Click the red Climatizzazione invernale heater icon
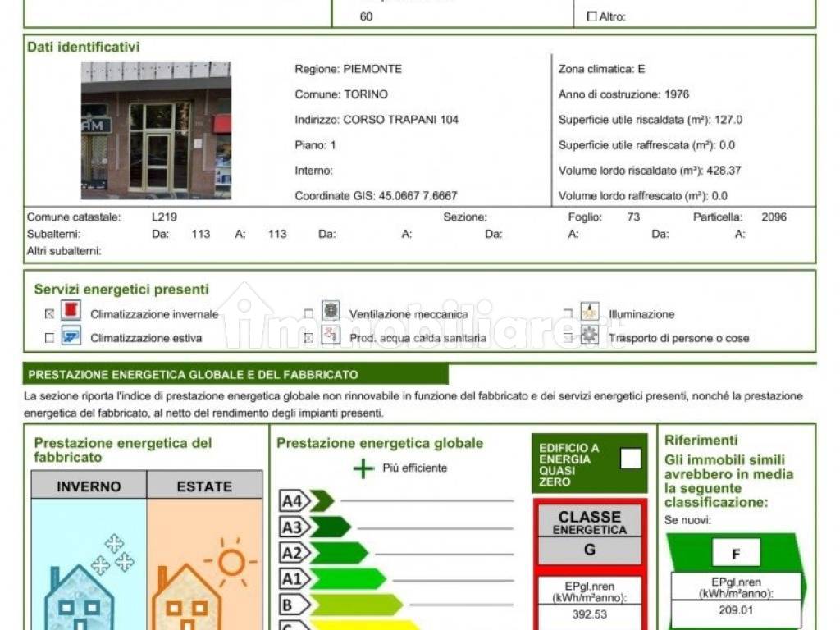 (71, 310)
